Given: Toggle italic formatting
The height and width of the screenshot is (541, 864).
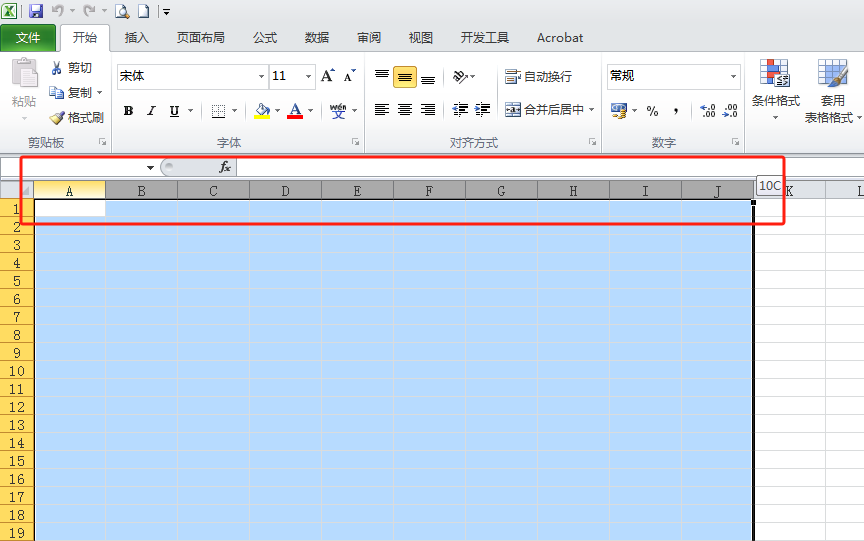Looking at the screenshot, I should click(151, 111).
